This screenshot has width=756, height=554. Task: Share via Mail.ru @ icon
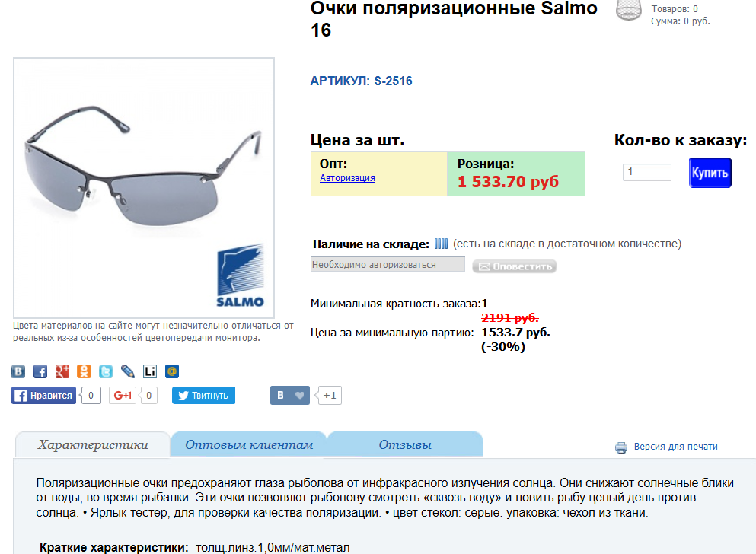[x=172, y=371]
